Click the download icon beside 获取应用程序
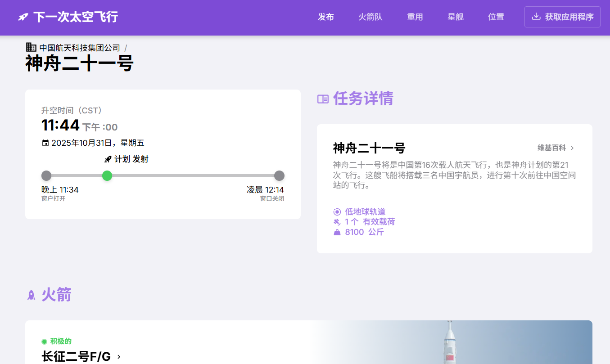This screenshot has width=610, height=364. pyautogui.click(x=536, y=17)
